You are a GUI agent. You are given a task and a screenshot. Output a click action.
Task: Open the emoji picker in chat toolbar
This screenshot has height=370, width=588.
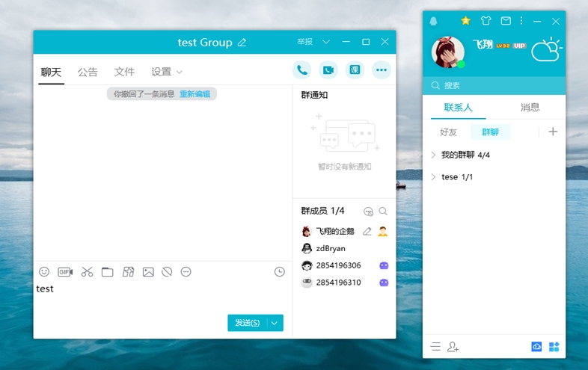(x=44, y=272)
